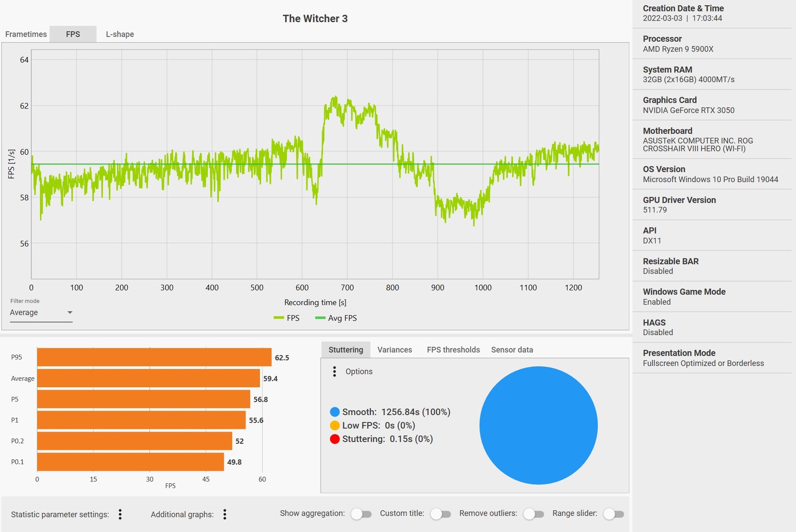Open Additional graphs three-dot menu

click(225, 514)
